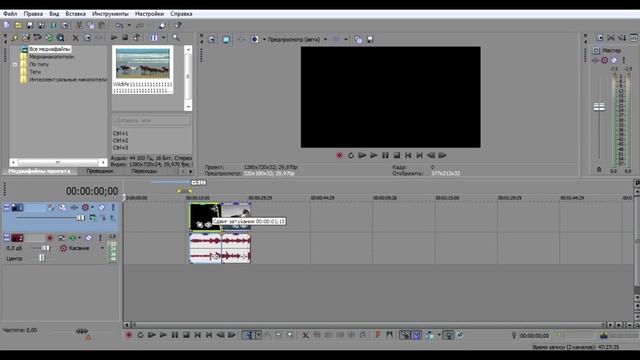640x360 pixels.
Task: Click the Open project folder icon
Action: click(18, 25)
